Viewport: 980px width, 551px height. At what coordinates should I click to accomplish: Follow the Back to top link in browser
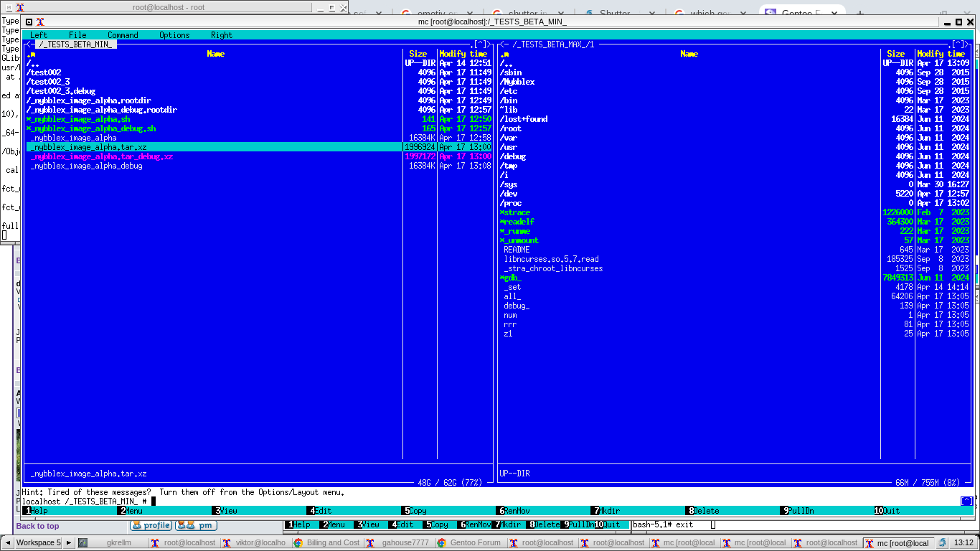37,526
